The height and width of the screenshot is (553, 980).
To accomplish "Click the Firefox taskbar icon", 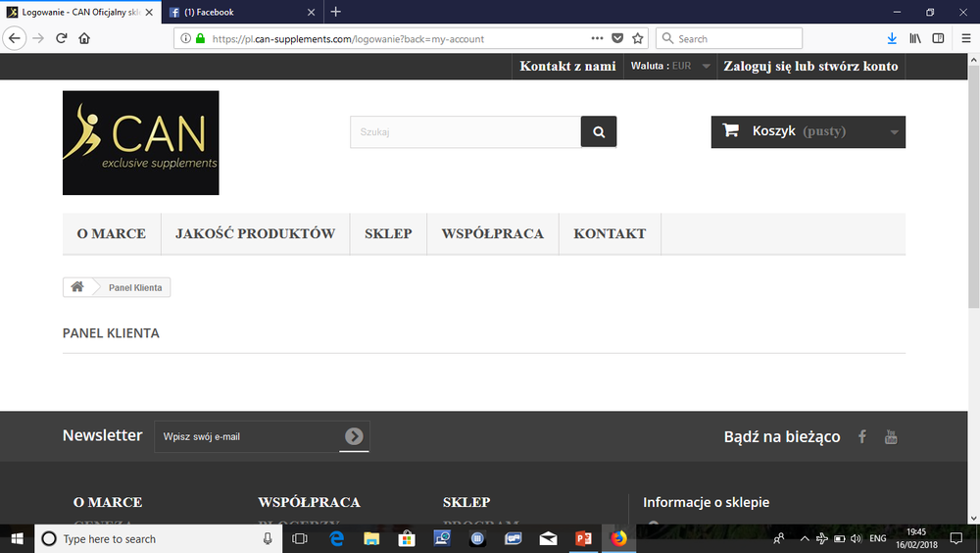I will click(x=618, y=538).
